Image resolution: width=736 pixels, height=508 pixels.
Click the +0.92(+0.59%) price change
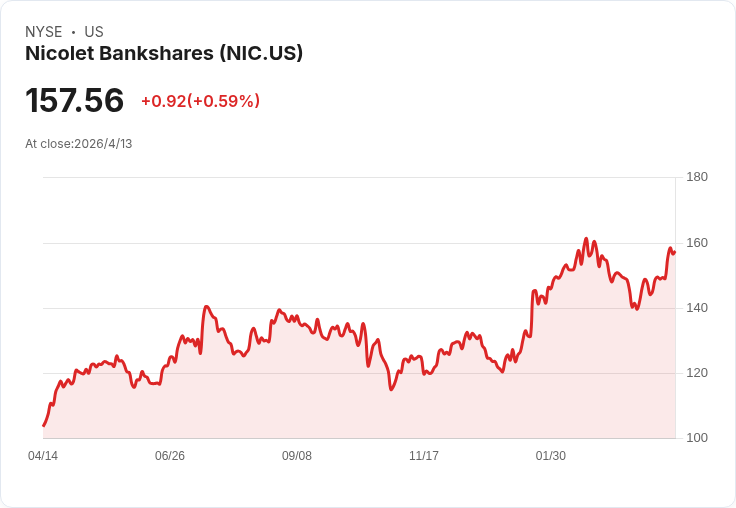(200, 101)
